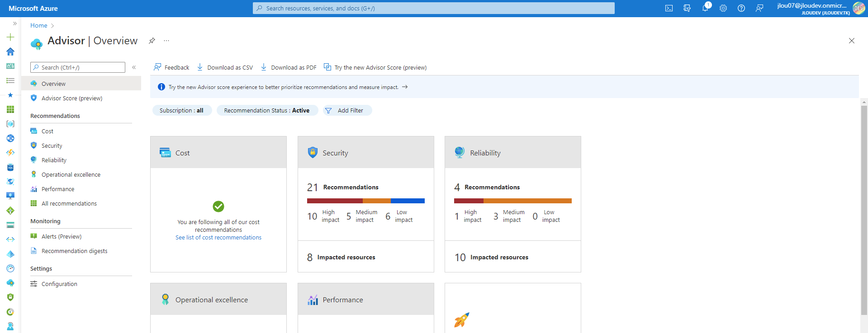Open the Security Center shield icon in the left rail
This screenshot has width=868, height=333.
coord(10,297)
